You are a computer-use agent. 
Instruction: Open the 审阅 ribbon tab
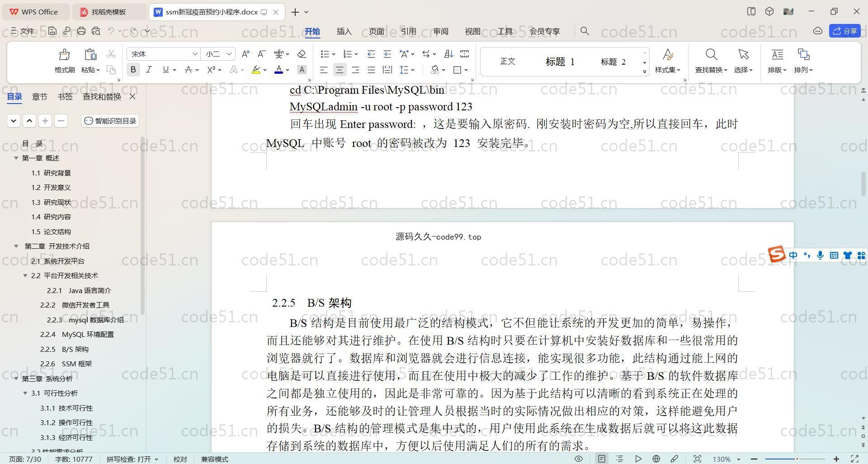440,31
